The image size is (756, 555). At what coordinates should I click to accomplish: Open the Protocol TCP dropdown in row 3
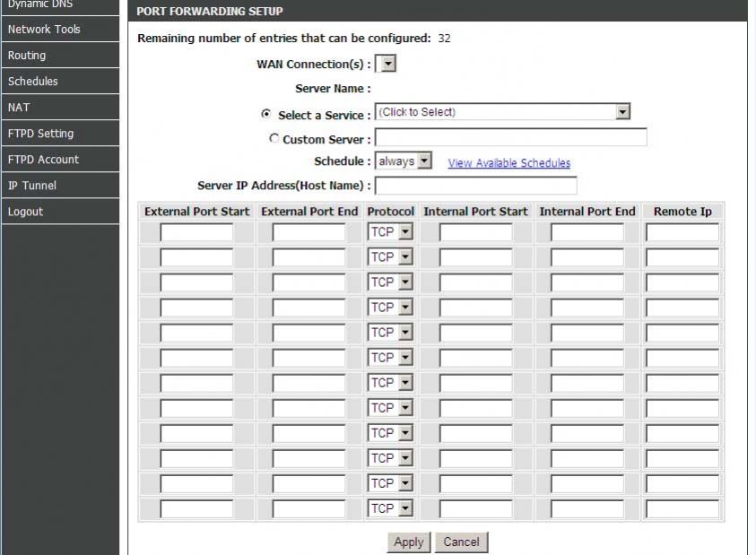390,282
